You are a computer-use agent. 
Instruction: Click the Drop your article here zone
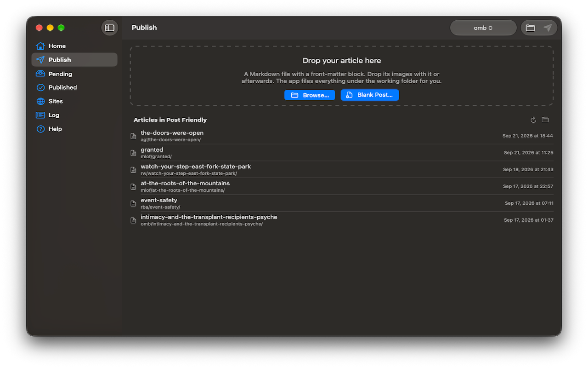coord(342,76)
